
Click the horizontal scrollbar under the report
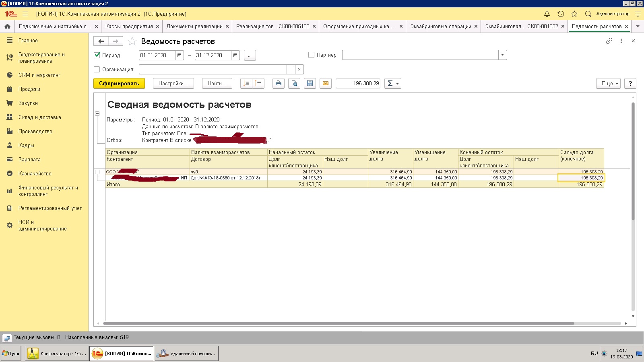[338, 323]
